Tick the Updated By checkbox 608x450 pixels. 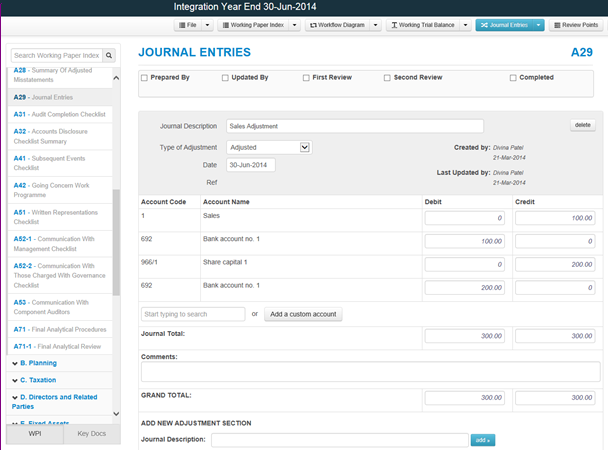(225, 78)
